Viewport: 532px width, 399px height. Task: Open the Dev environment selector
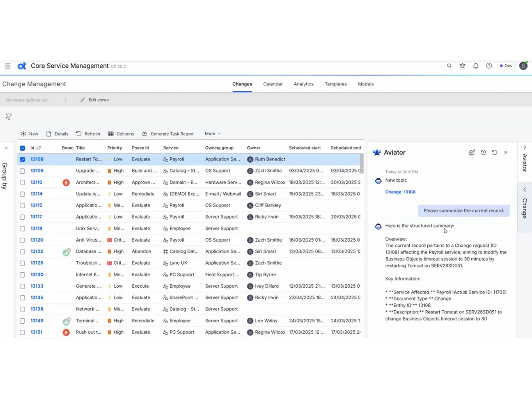click(506, 66)
